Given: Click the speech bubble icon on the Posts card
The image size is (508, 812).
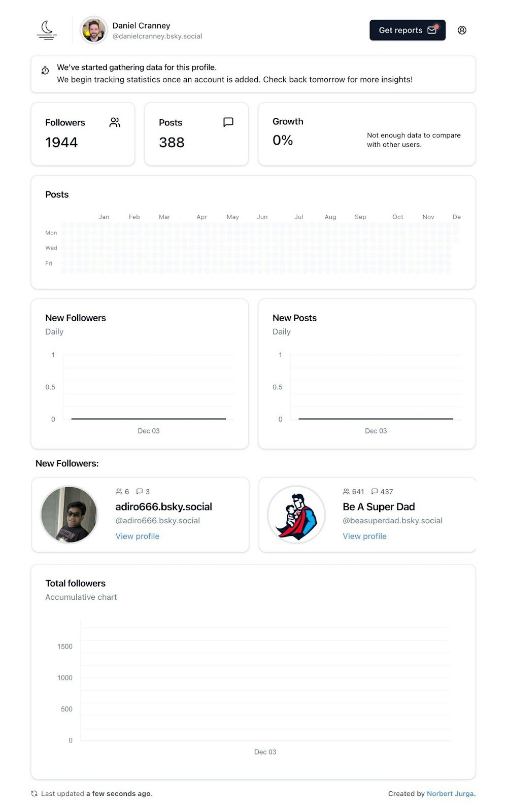Looking at the screenshot, I should pos(228,122).
